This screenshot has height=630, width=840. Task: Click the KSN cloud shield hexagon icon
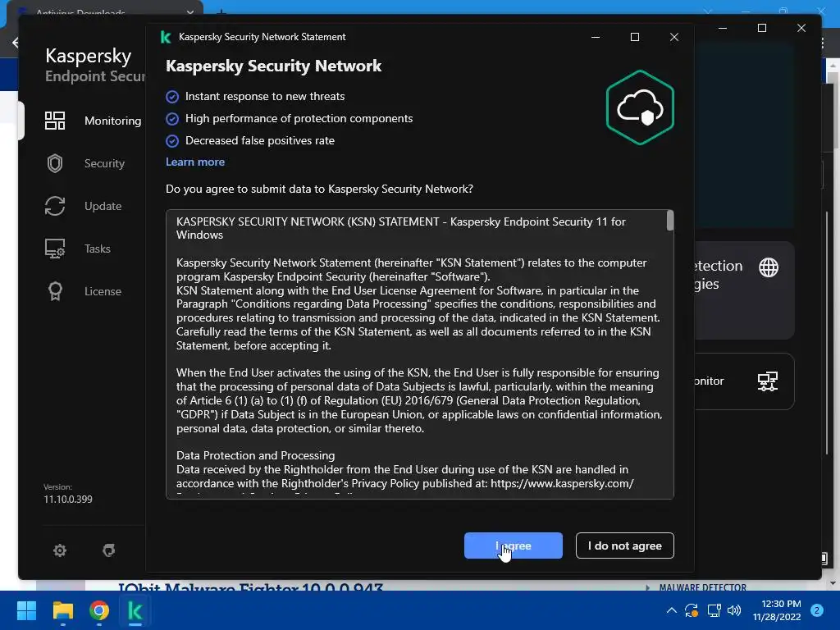point(640,107)
